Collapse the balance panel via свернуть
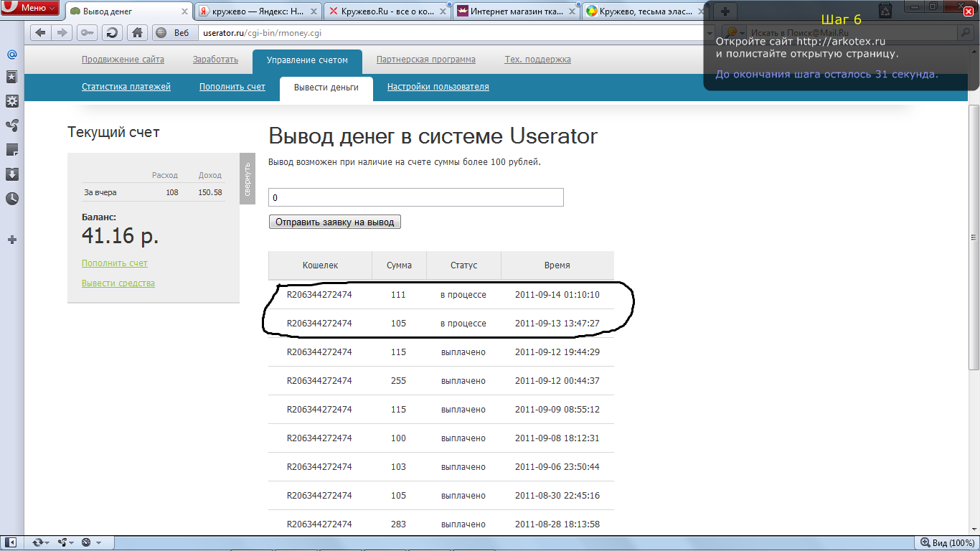Viewport: 980px width, 551px height. tap(248, 179)
